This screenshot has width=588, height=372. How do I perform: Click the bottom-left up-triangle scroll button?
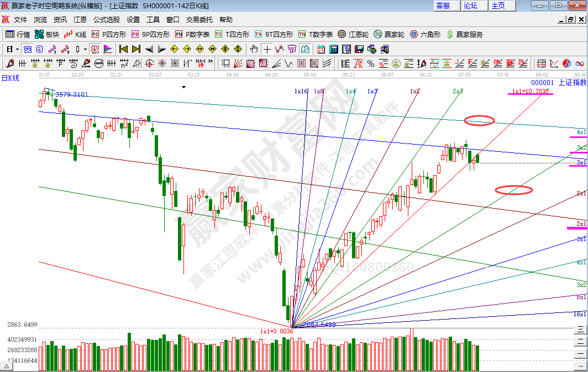click(x=7, y=366)
